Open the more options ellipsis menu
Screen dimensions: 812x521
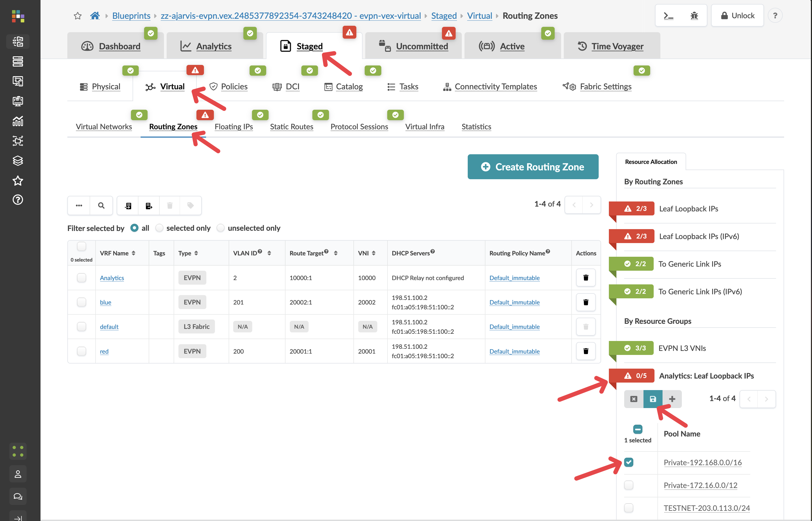(x=79, y=205)
